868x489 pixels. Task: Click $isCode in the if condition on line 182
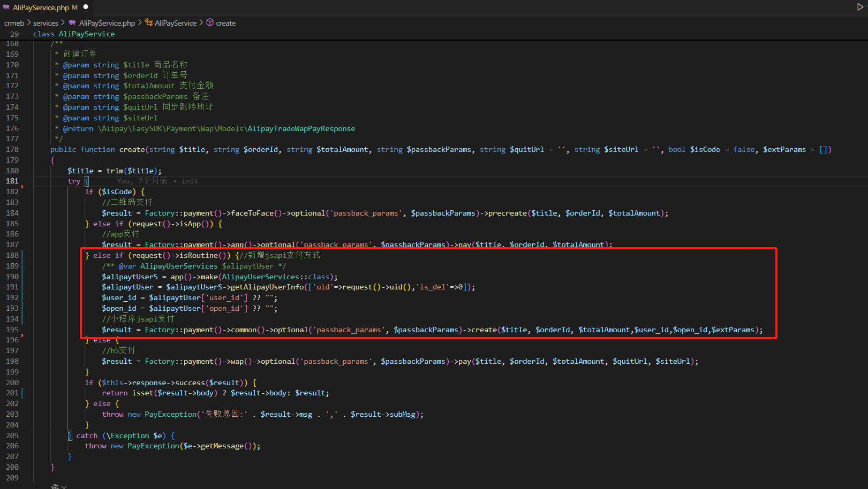[117, 192]
